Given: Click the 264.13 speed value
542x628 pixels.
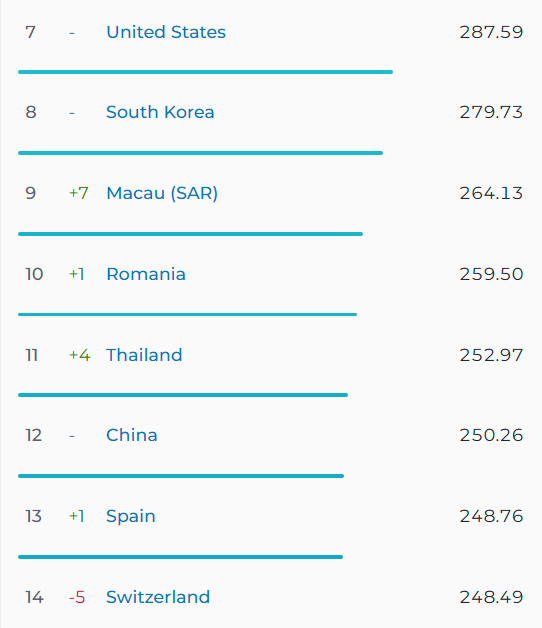Looking at the screenshot, I should pyautogui.click(x=491, y=193).
